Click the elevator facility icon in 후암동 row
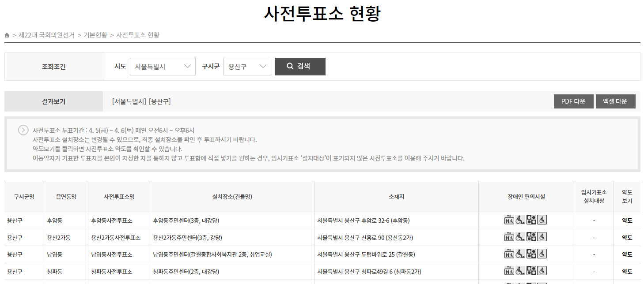Screen dimensions: 644x284 click(509, 220)
